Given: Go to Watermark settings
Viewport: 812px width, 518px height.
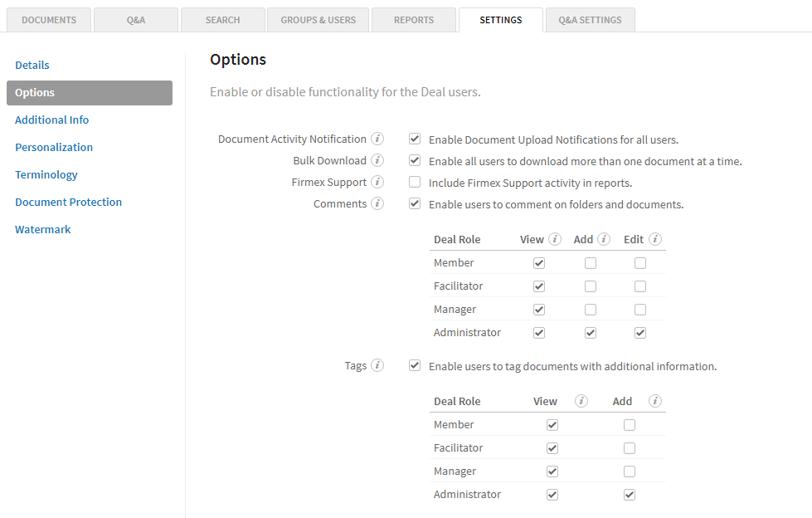Looking at the screenshot, I should coord(43,230).
